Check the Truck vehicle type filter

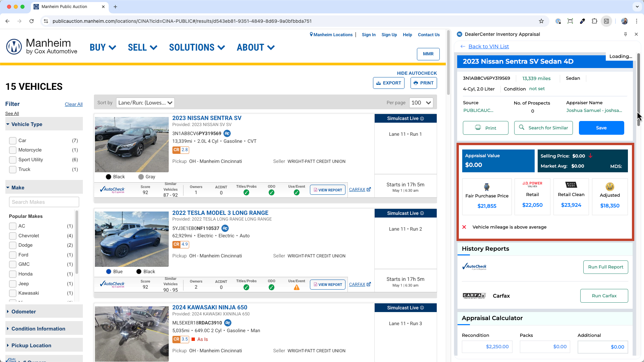13,170
